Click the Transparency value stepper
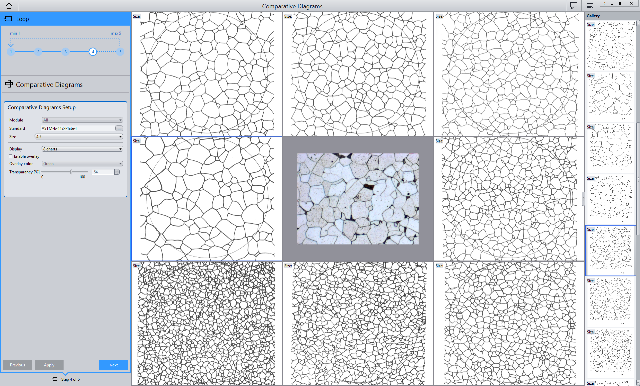640x386 pixels. click(118, 172)
